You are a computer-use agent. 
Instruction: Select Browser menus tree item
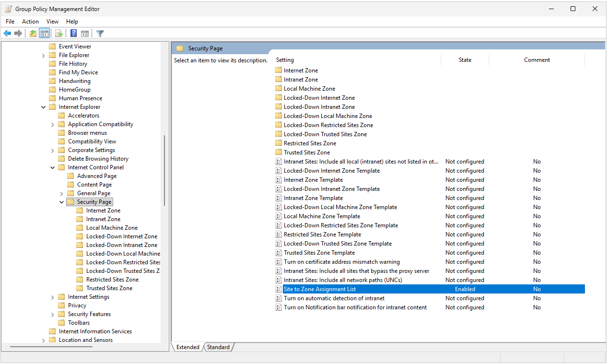point(87,133)
